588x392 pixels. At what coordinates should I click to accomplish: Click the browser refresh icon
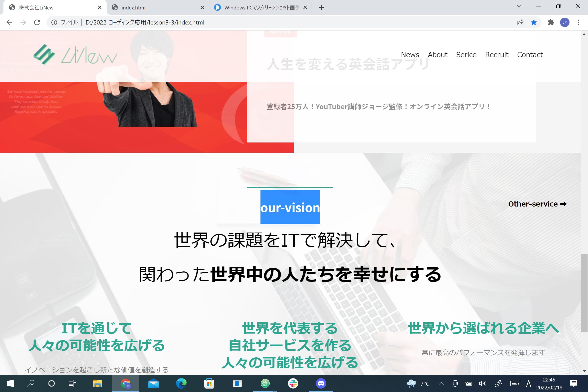pyautogui.click(x=37, y=22)
